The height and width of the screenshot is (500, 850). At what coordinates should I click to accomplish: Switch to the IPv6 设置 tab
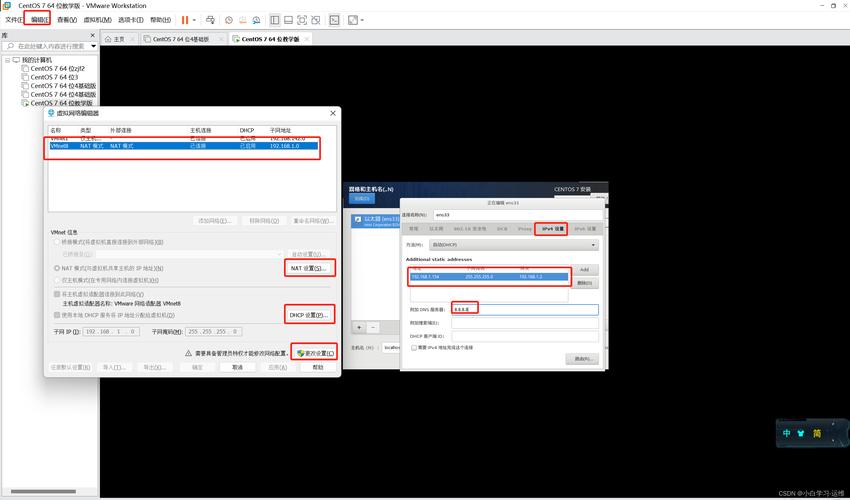[x=584, y=229]
